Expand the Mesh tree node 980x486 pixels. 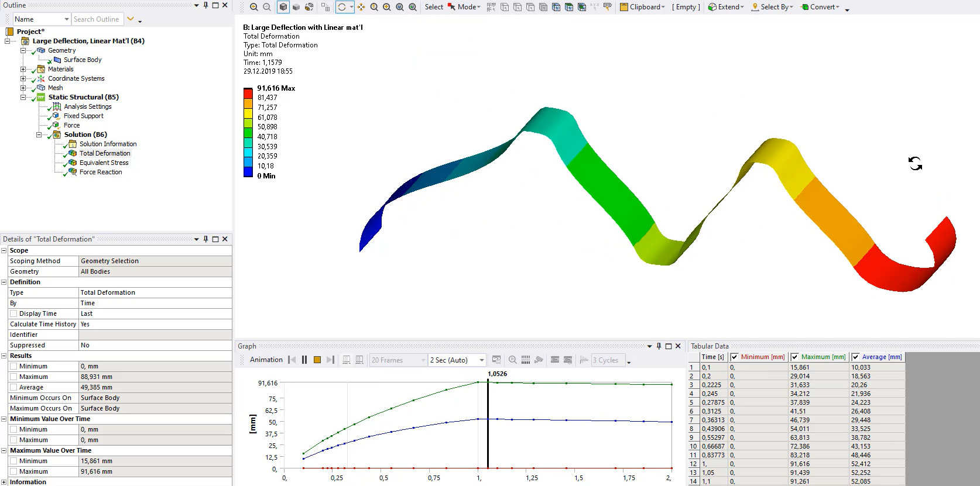pyautogui.click(x=23, y=88)
